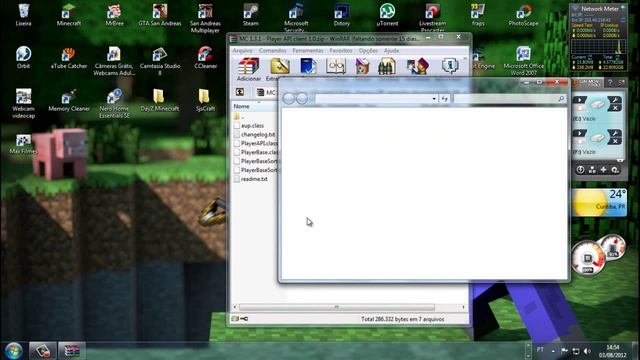
Task: Click the find binoculars icon in WinRAR
Action: click(x=387, y=66)
